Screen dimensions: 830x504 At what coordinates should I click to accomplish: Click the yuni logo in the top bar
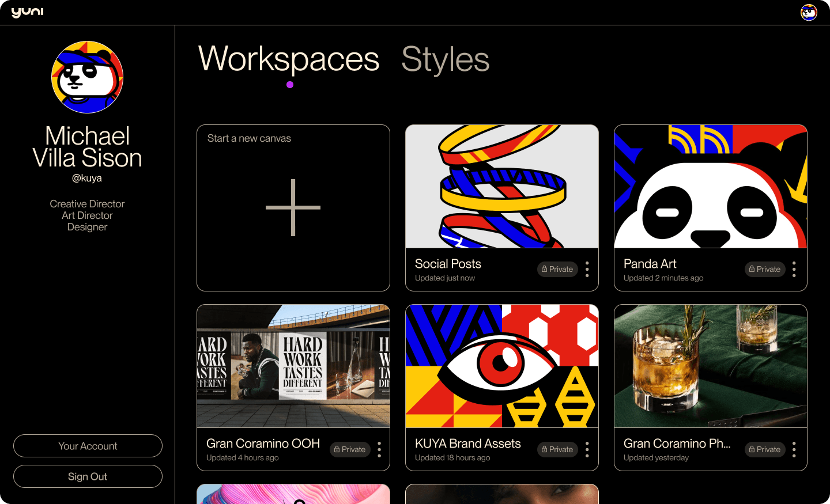coord(28,12)
